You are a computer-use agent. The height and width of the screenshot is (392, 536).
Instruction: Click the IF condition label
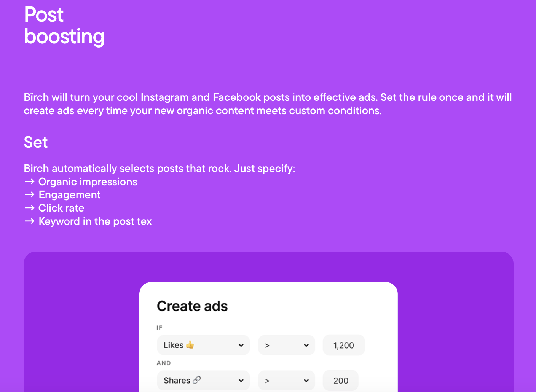(160, 328)
